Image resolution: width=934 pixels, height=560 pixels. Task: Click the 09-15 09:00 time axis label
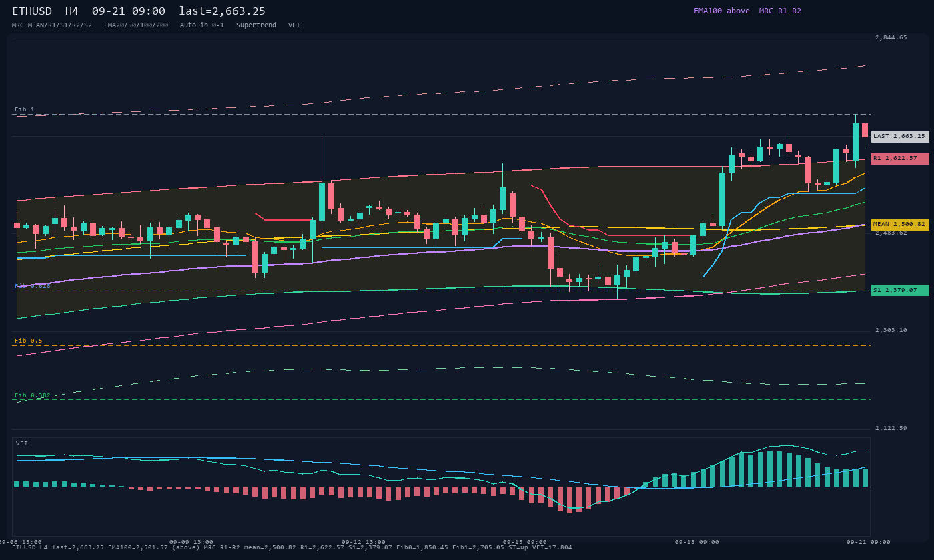[525, 542]
